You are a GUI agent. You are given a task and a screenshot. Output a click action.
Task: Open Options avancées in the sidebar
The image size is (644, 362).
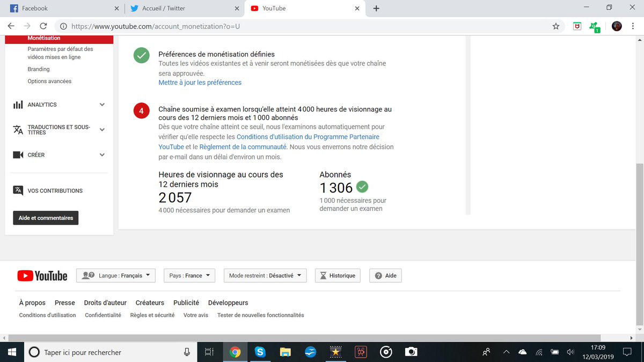(49, 82)
